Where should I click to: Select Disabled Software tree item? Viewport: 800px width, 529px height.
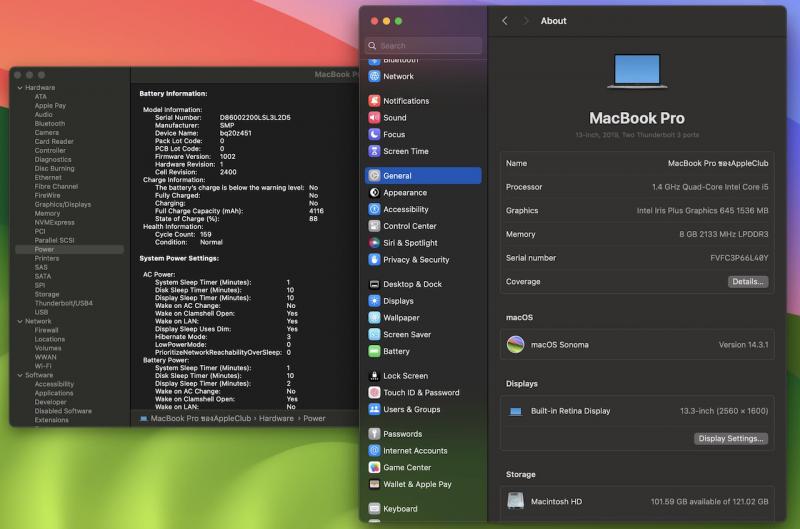click(x=63, y=411)
